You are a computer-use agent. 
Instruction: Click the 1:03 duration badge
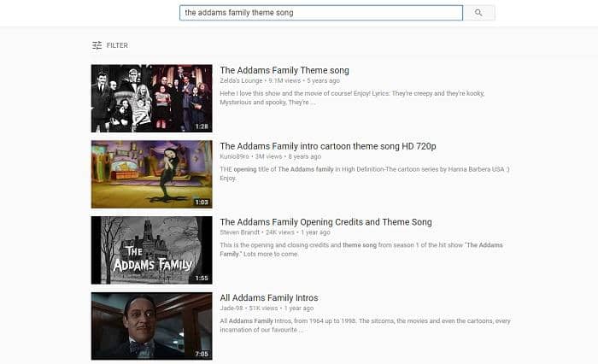pyautogui.click(x=202, y=203)
